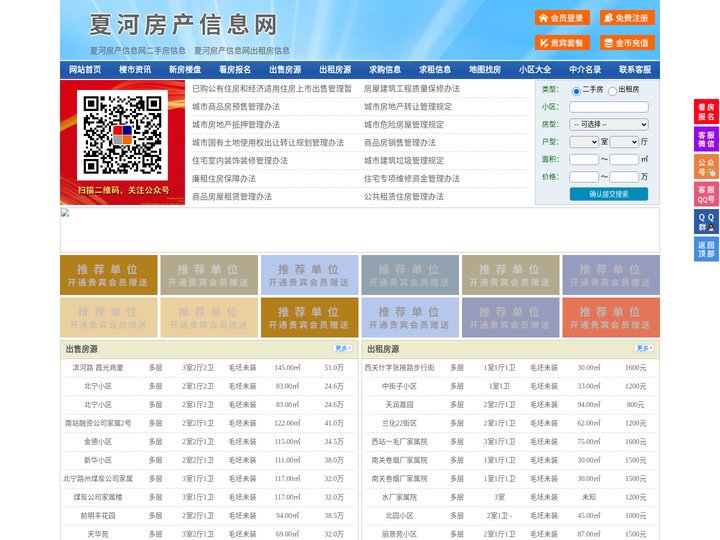Click the minimum 面积 input field
The image size is (720, 540).
click(x=584, y=159)
